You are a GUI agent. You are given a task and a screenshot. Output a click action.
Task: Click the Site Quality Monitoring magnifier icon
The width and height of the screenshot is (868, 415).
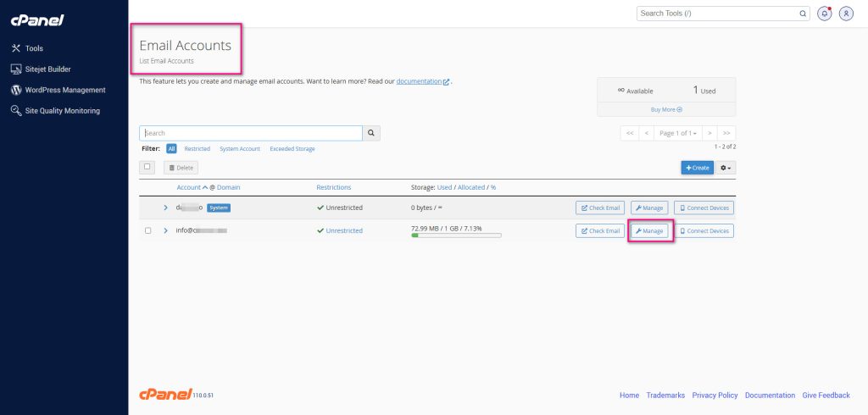pos(16,111)
